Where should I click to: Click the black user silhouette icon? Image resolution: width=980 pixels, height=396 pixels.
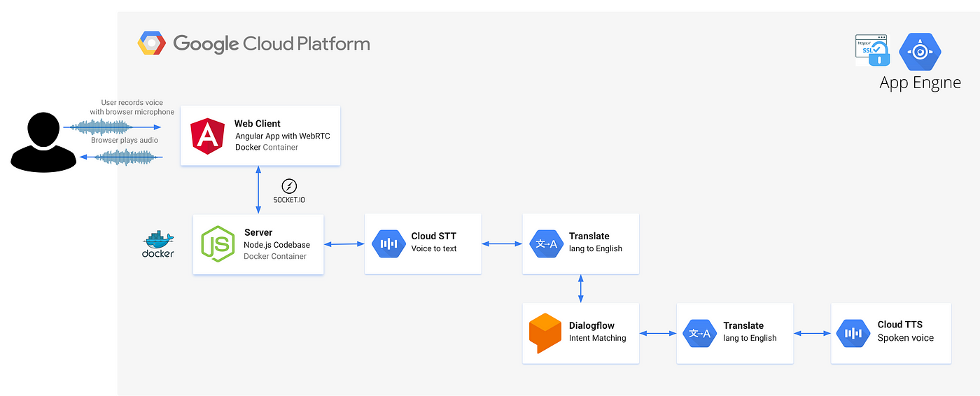(43, 142)
